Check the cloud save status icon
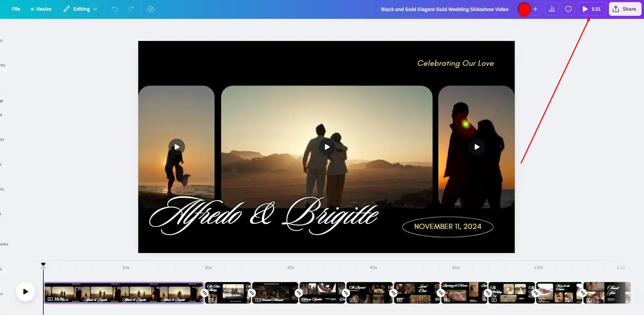Screen dimensions: 644x315 (151, 9)
